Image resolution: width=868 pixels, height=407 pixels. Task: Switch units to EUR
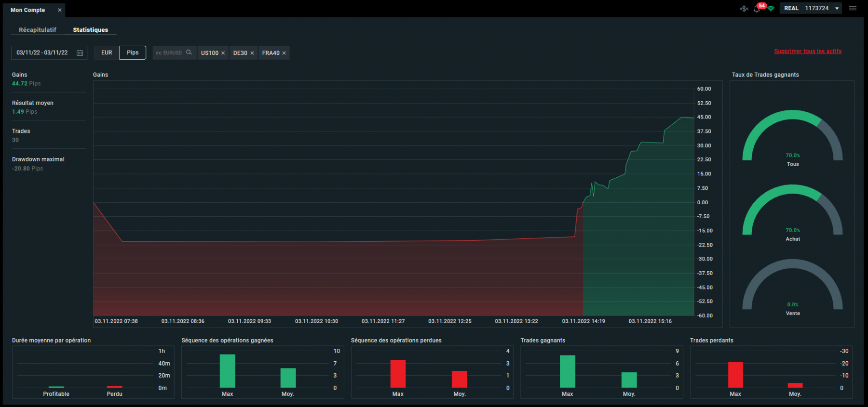tap(107, 53)
